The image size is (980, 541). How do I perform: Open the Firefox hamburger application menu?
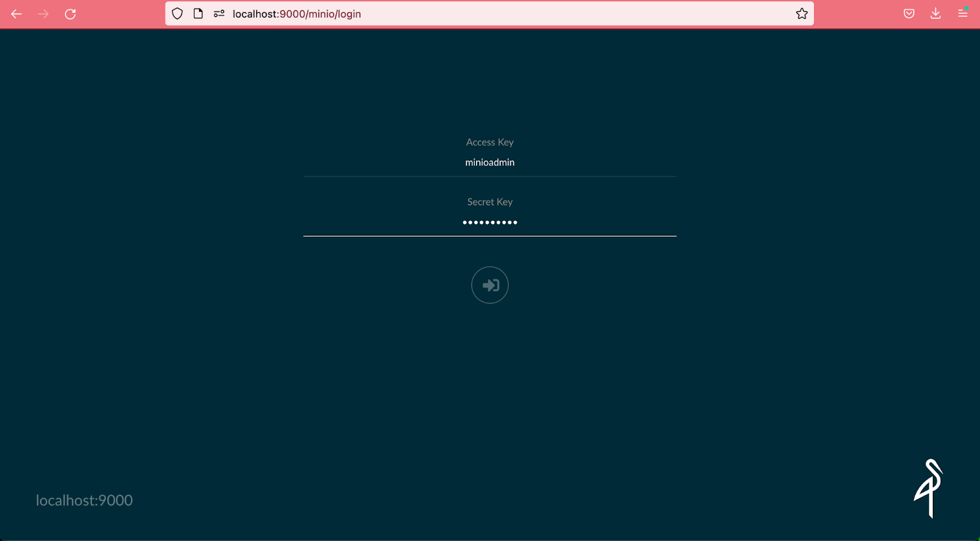[x=963, y=13]
